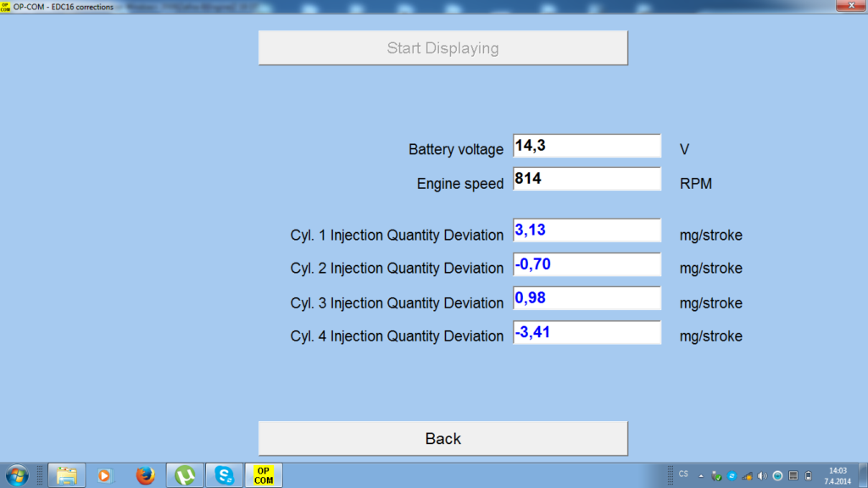
Task: Open the volume speaker tray icon
Action: (761, 475)
